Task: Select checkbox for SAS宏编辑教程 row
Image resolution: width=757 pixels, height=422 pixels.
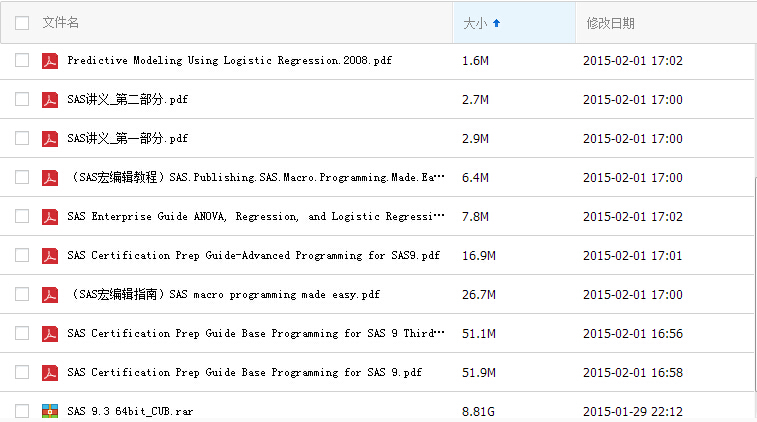Action: click(22, 177)
